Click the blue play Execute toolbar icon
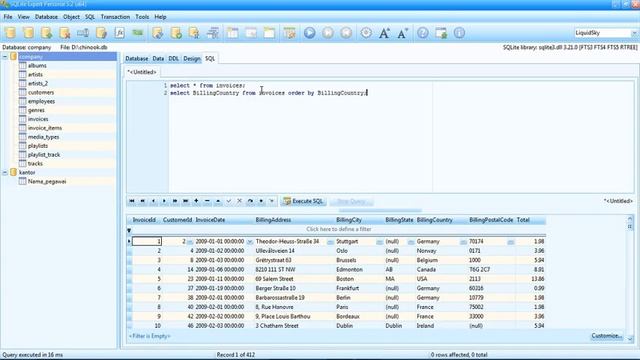This screenshot has height=360, width=640. 309,33
